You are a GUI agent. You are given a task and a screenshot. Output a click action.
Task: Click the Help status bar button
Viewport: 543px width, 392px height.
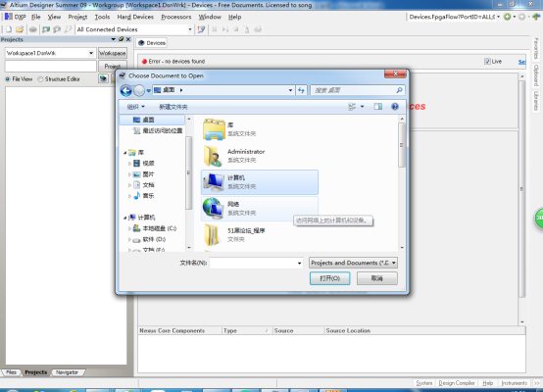(487, 382)
